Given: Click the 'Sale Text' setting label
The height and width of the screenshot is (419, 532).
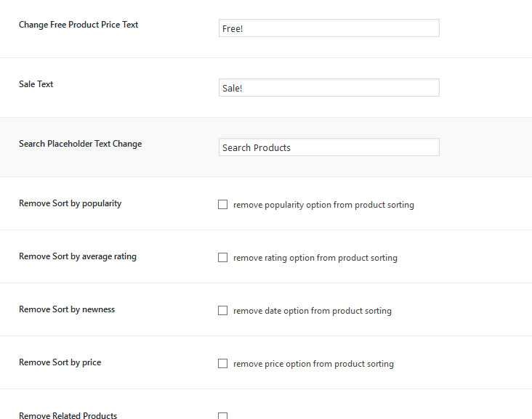Looking at the screenshot, I should coord(36,84).
